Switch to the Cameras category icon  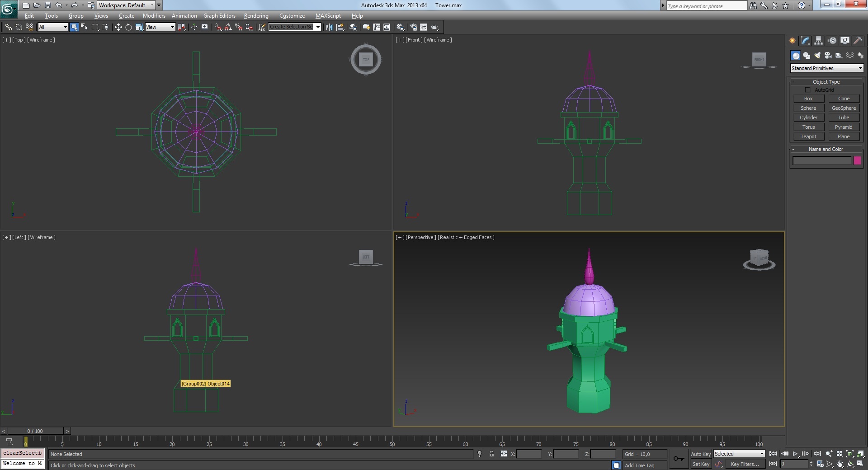tap(828, 56)
